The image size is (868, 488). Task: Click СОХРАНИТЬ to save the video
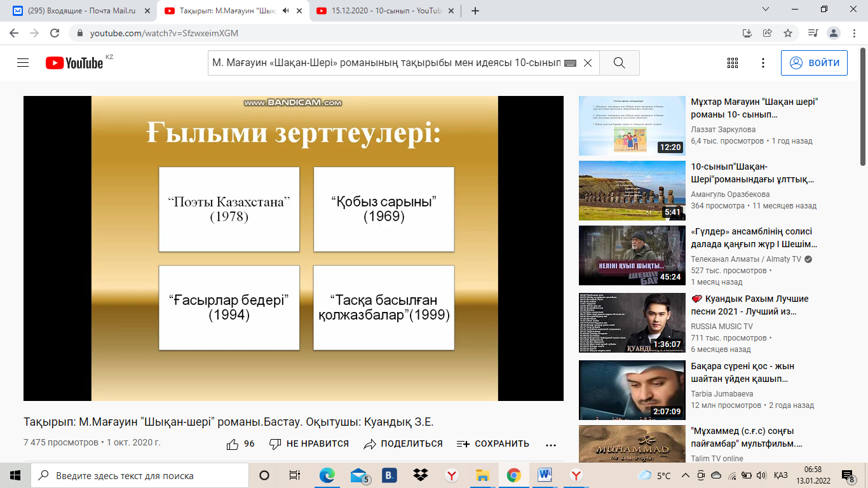tap(493, 444)
